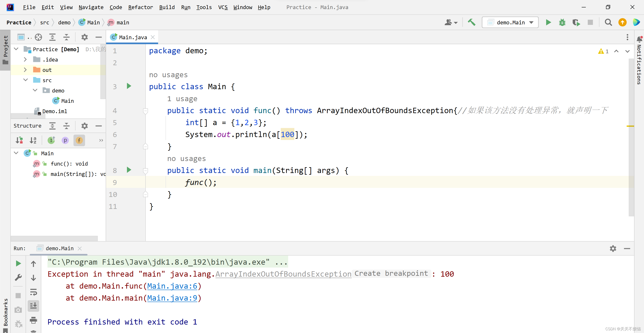Select the Main.java editor tab
Viewport: 644px width, 333px height.
tap(133, 37)
